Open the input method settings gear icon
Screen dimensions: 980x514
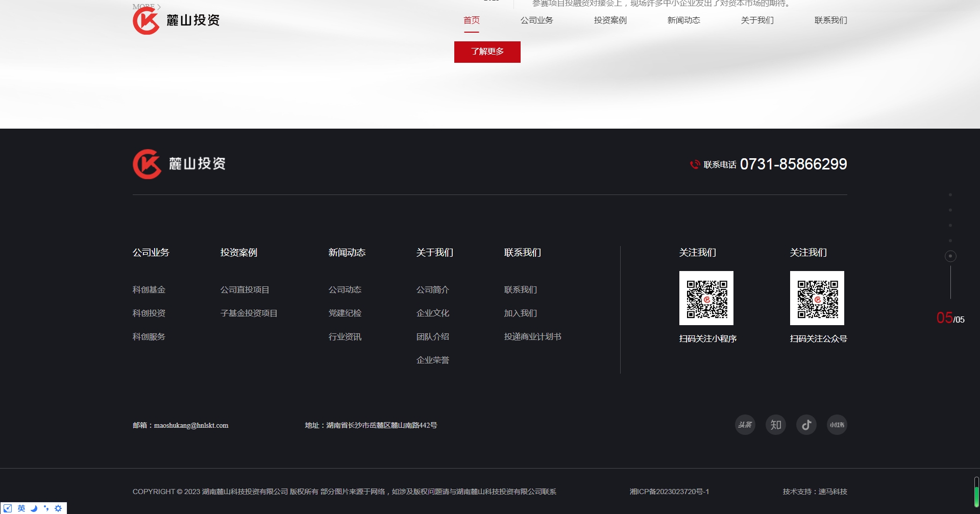pyautogui.click(x=58, y=508)
